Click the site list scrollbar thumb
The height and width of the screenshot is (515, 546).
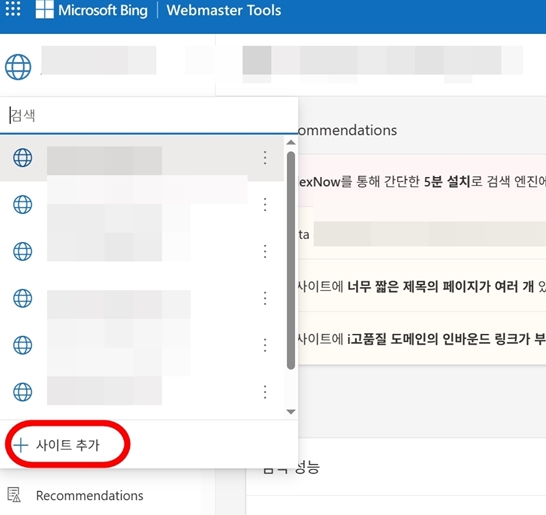[291, 260]
